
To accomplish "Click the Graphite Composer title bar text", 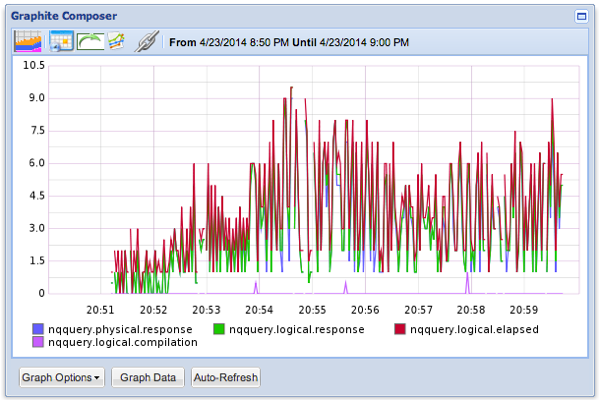I will [x=63, y=16].
